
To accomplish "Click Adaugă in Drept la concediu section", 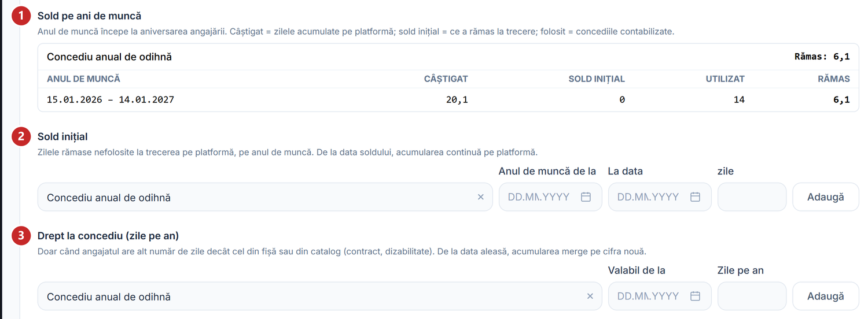I will [x=826, y=296].
